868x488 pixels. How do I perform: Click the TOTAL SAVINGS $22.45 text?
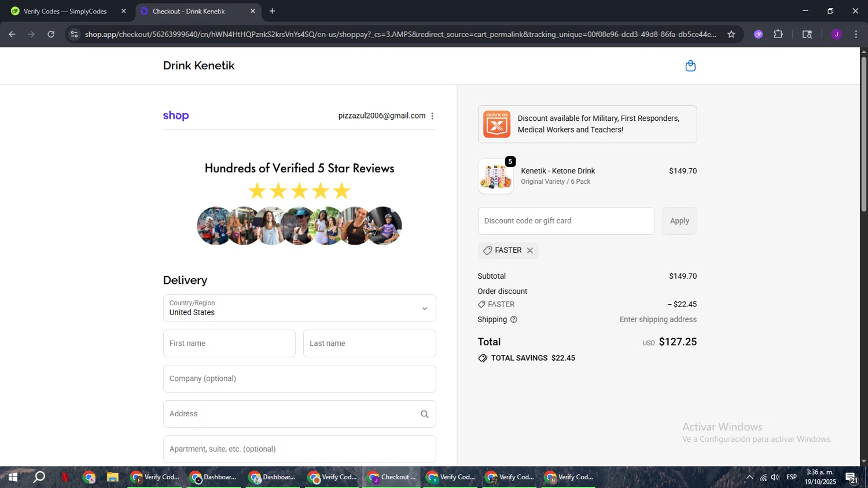[x=533, y=358]
